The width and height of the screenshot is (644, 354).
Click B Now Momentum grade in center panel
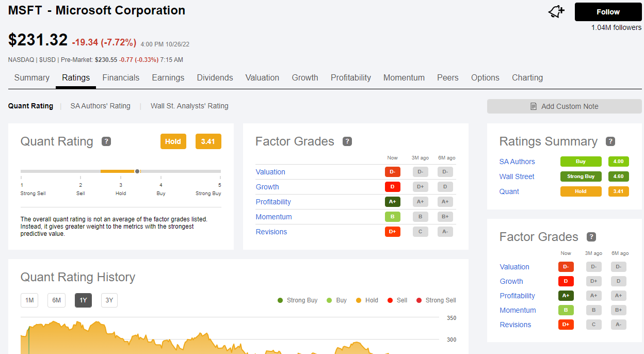click(x=393, y=217)
